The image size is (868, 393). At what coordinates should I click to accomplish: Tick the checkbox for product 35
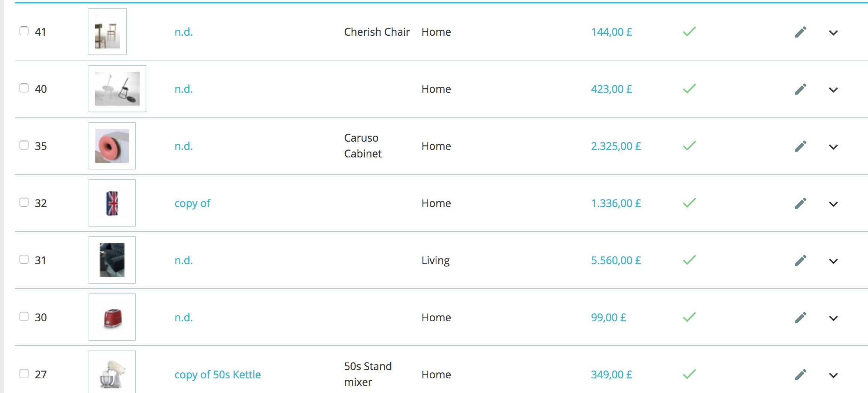[x=24, y=145]
